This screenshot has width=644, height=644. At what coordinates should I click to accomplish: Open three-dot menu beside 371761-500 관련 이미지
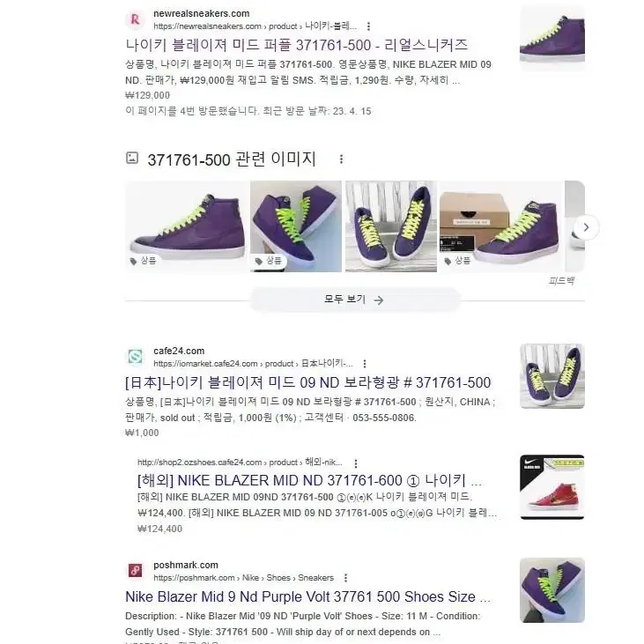(x=341, y=159)
